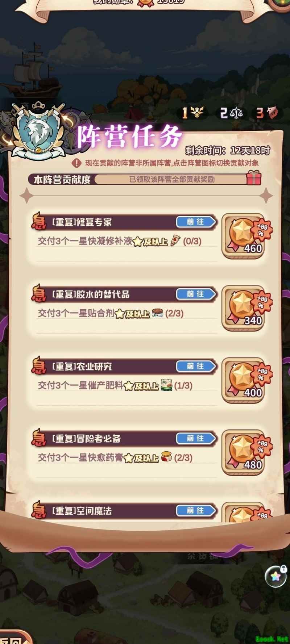
Task: Tap the red warning exclamation icon
Action: 76,163
